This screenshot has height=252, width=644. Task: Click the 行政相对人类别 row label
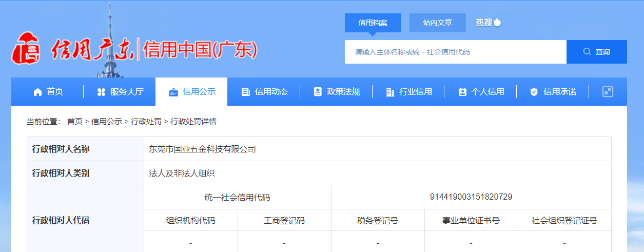pyautogui.click(x=61, y=173)
